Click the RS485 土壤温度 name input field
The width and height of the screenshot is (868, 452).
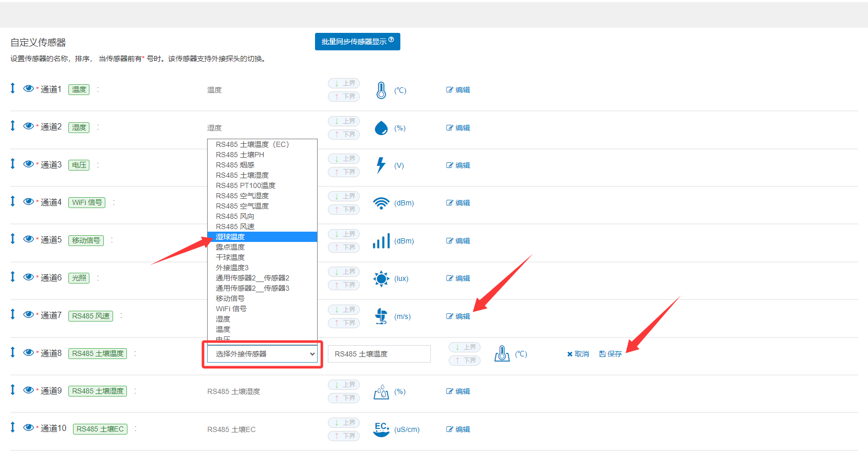[379, 354]
